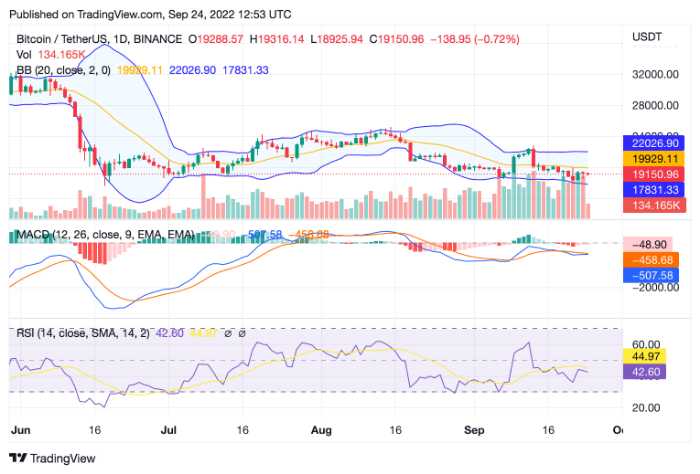The width and height of the screenshot is (700, 474).
Task: Click the 32000.00 price axis tick
Action: coord(655,74)
